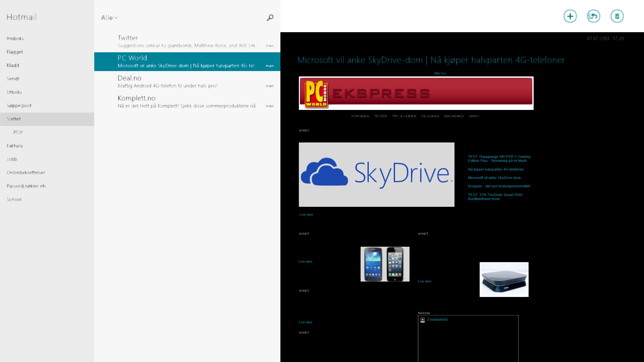
Task: Click the PC World Norge logo
Action: pyautogui.click(x=316, y=94)
